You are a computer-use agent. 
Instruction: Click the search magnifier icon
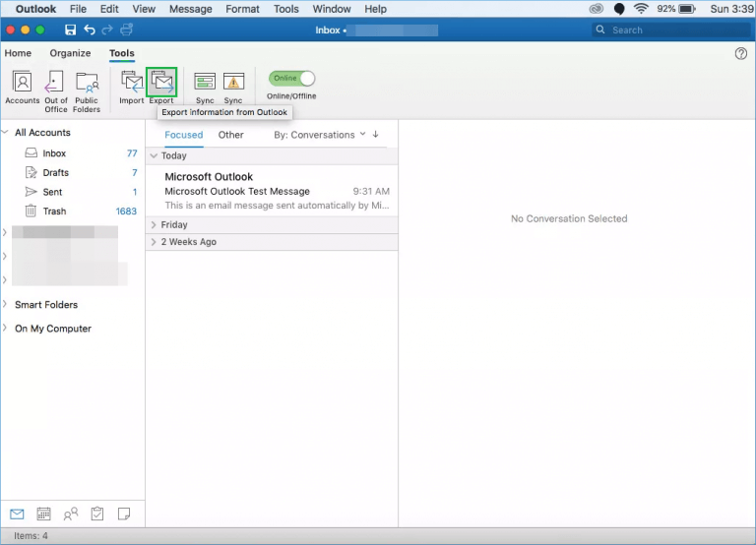(600, 30)
